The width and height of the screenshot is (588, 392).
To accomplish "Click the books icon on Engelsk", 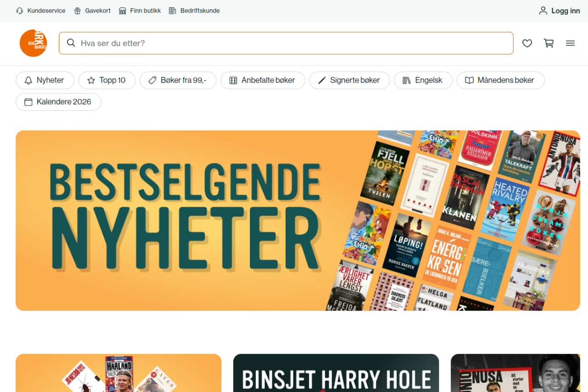I will pyautogui.click(x=407, y=80).
